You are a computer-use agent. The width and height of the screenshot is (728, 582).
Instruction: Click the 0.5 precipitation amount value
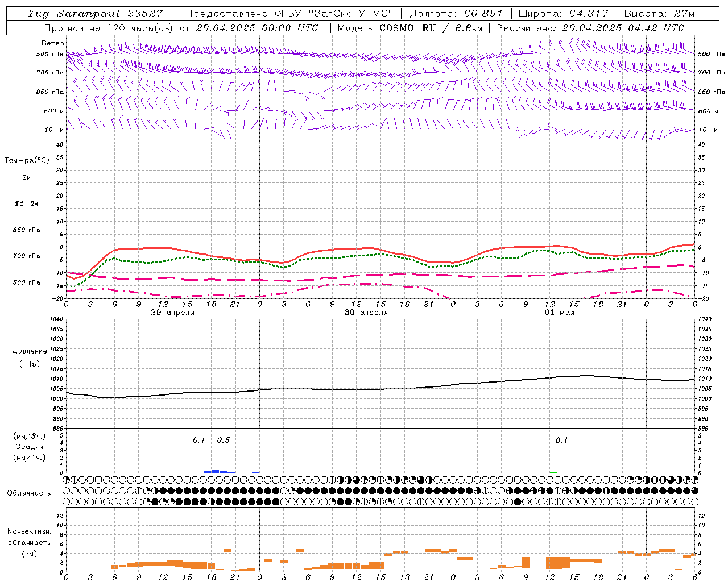click(224, 440)
